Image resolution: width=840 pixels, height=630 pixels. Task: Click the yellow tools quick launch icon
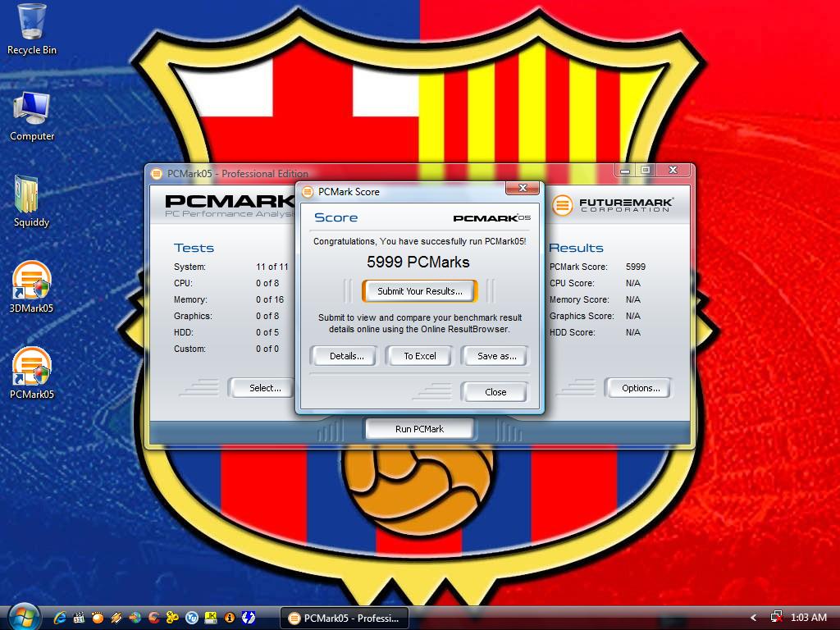click(x=172, y=618)
